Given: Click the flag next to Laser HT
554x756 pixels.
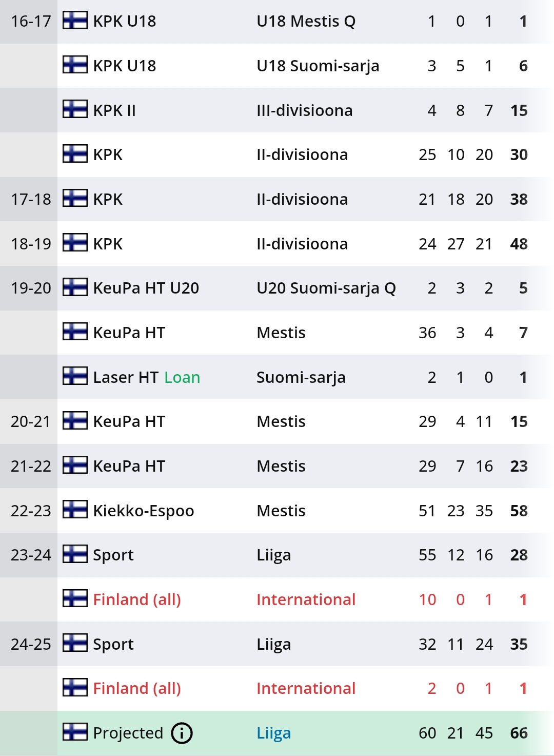Looking at the screenshot, I should pos(75,377).
